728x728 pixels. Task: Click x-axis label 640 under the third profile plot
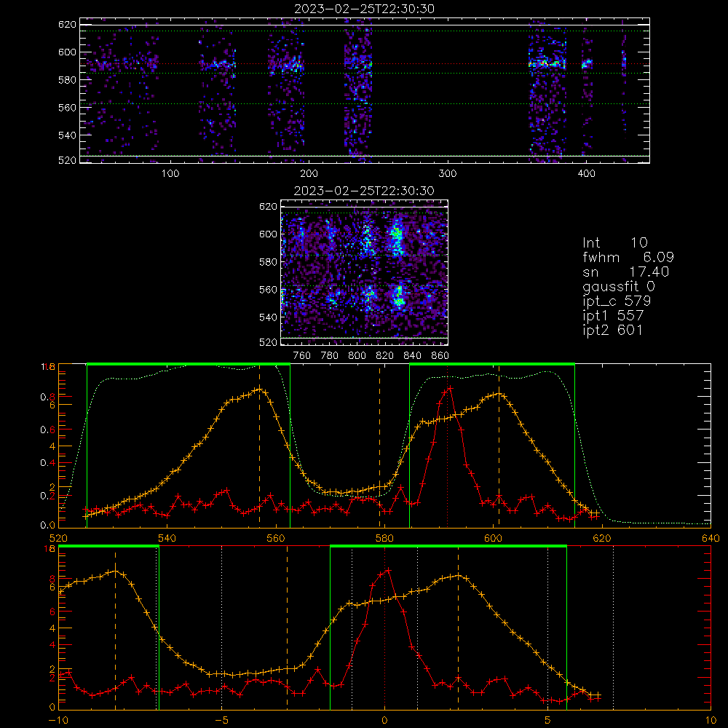[x=711, y=538]
